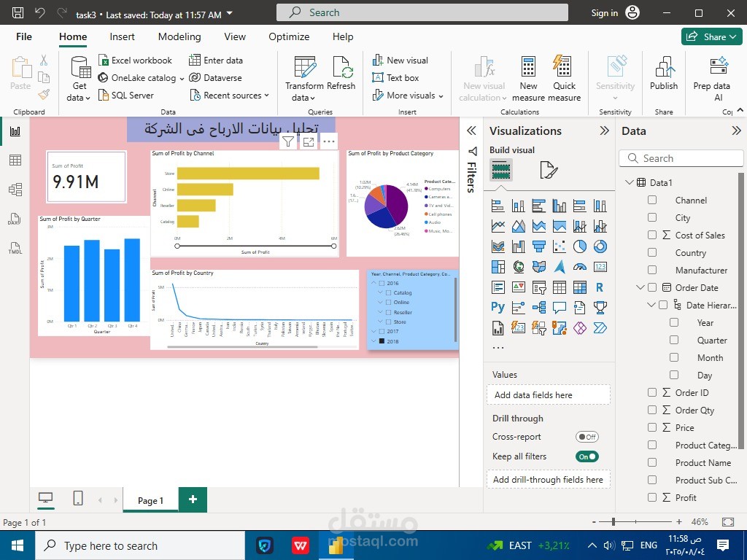Pick the Python visual icon
Image resolution: width=747 pixels, height=560 pixels.
(498, 307)
